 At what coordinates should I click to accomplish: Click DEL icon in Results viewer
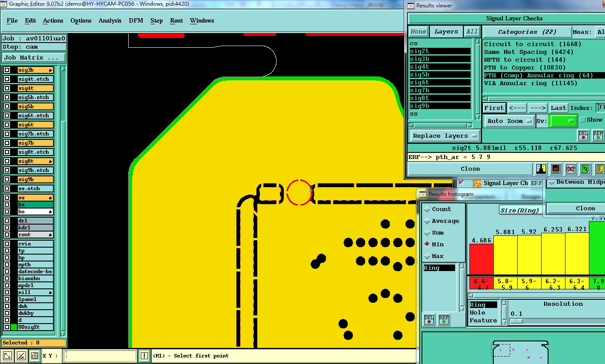point(583,135)
